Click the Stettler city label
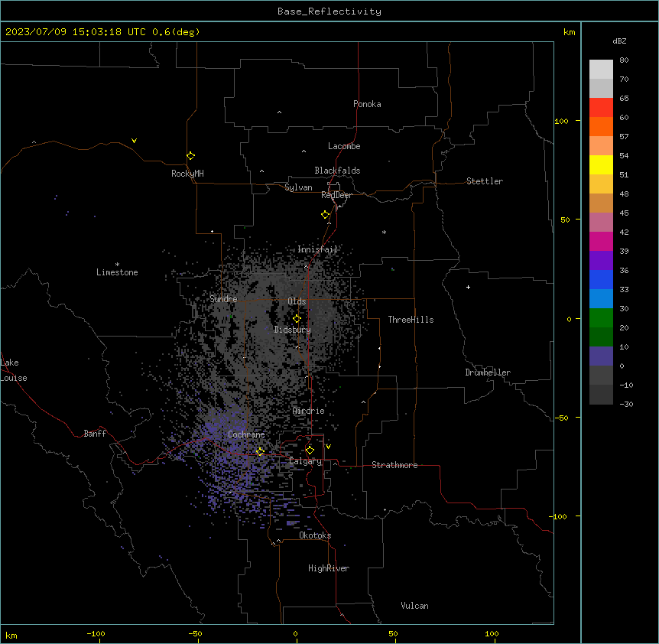The image size is (659, 644). [x=485, y=181]
